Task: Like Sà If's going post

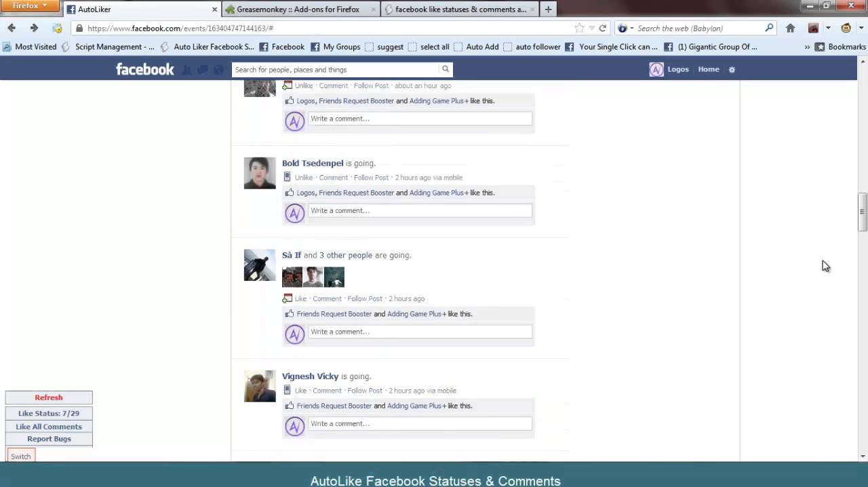Action: [300, 298]
